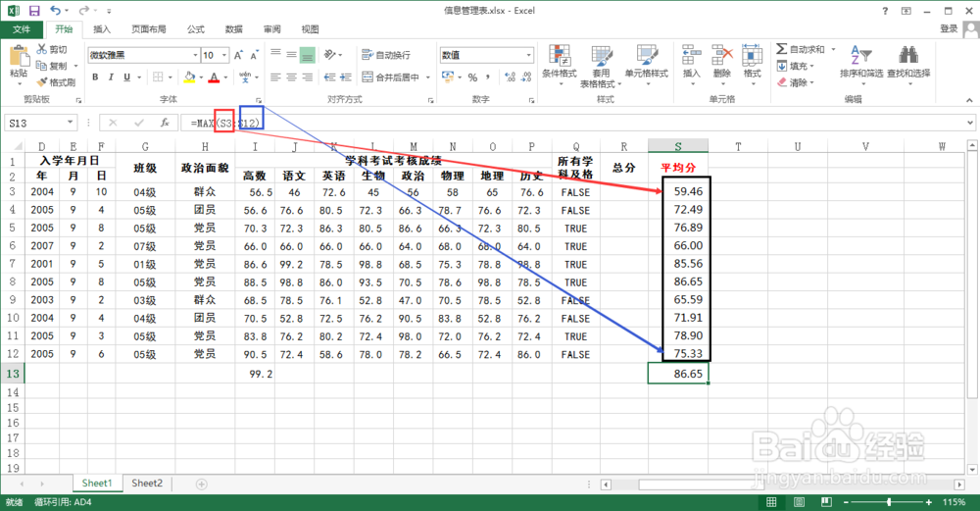Screen dimensions: 980x511
Task: Click 登录 sign-in link
Action: [949, 28]
